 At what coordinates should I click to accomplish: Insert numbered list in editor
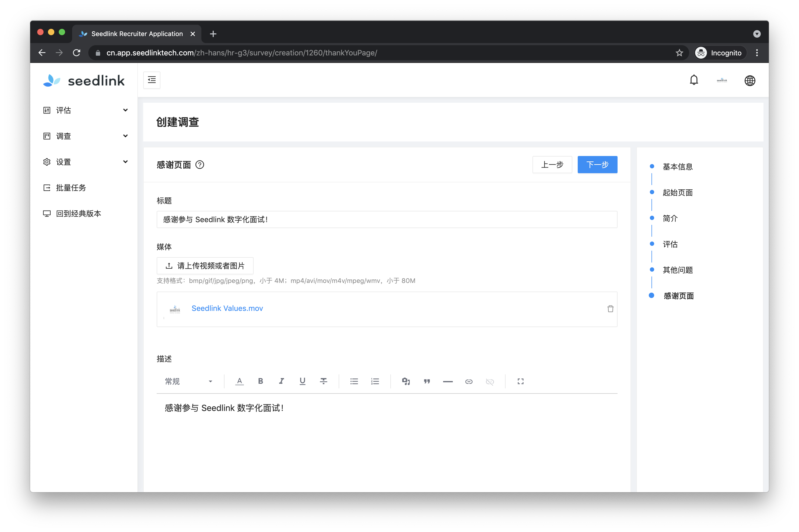click(x=375, y=381)
